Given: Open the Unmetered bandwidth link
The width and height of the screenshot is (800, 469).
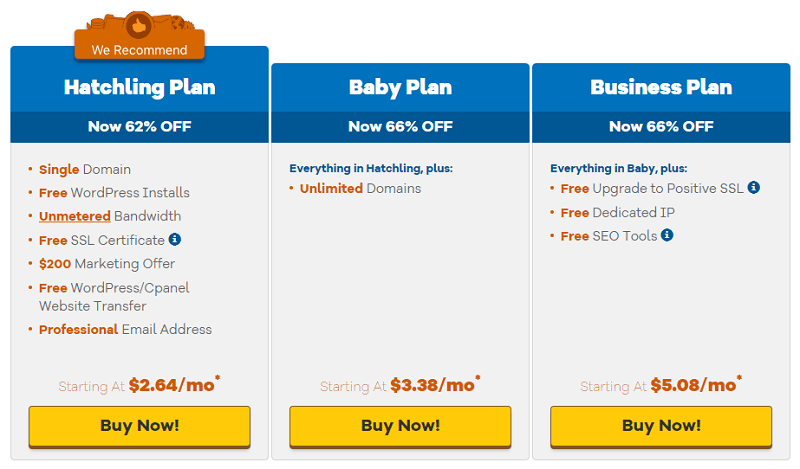Looking at the screenshot, I should (x=74, y=216).
